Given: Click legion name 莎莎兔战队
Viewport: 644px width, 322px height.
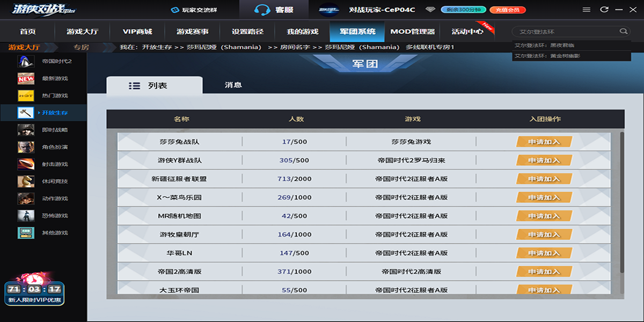Looking at the screenshot, I should coord(179,142).
